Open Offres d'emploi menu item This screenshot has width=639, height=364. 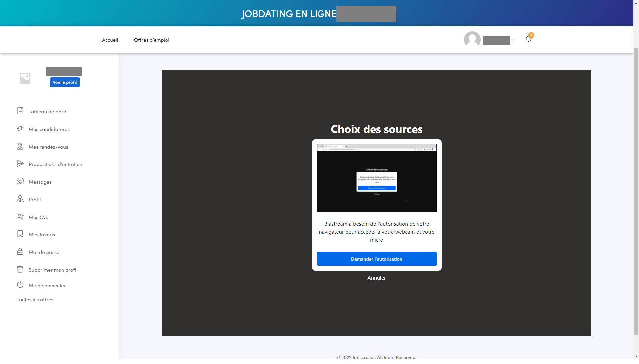[151, 40]
